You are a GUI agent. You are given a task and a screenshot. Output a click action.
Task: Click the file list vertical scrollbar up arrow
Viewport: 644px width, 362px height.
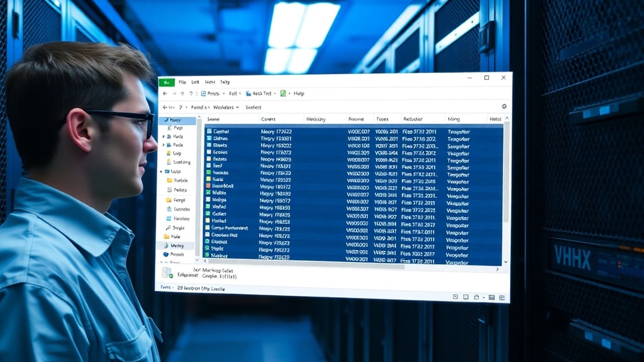click(x=507, y=119)
